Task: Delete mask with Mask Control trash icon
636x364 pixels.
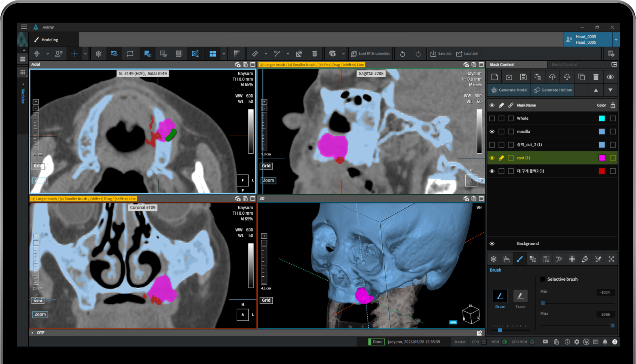Action: (x=596, y=77)
